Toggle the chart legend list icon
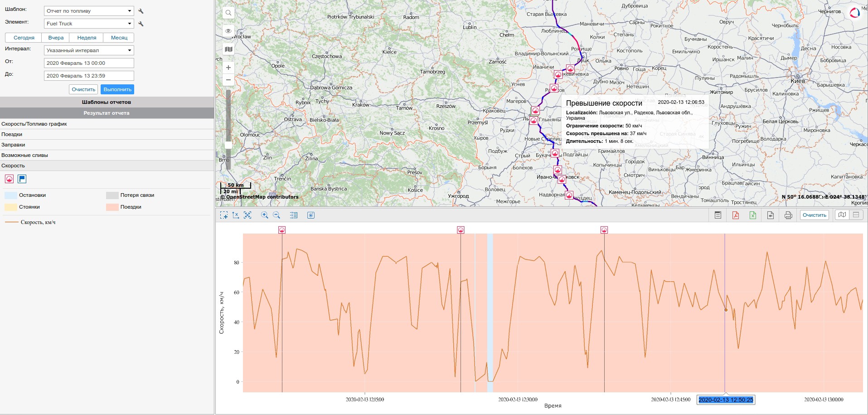868x415 pixels. pyautogui.click(x=294, y=215)
